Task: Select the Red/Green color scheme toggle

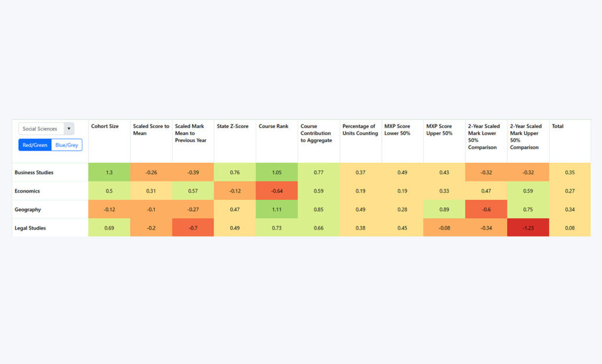Action: (x=34, y=144)
